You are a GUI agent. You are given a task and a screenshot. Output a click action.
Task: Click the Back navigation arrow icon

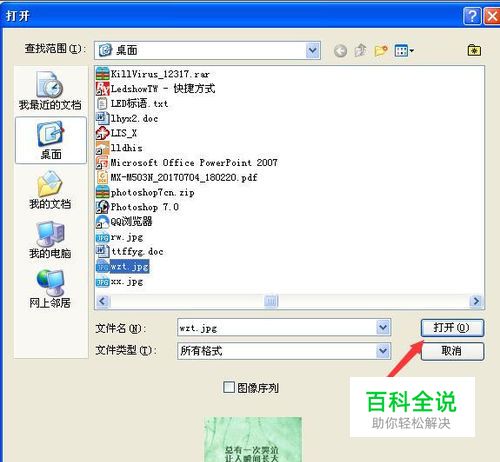(340, 51)
